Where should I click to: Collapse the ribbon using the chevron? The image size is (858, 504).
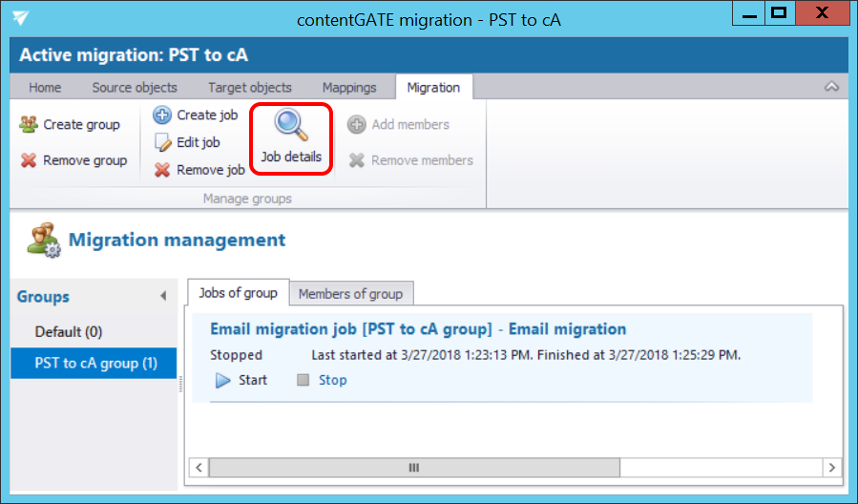(x=831, y=87)
